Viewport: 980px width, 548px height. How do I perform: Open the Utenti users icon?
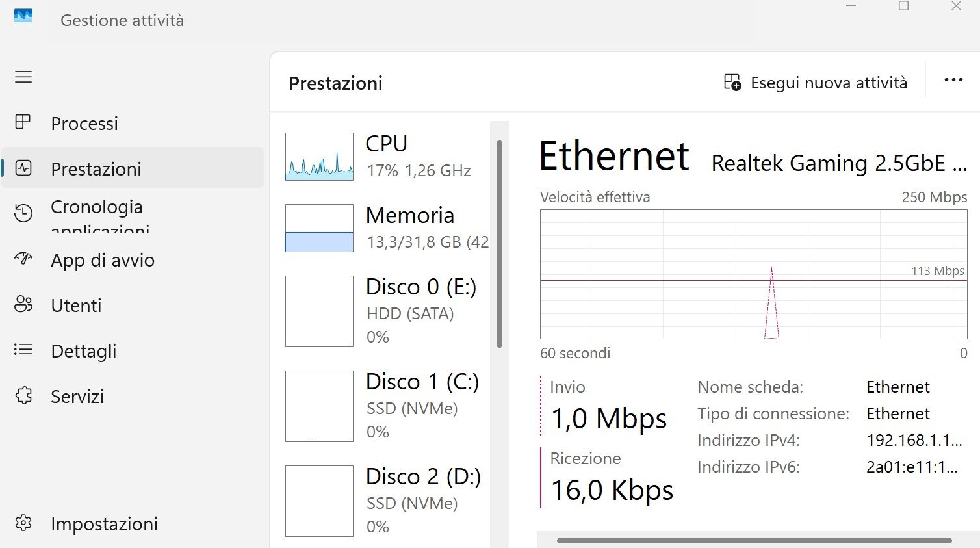click(x=23, y=304)
